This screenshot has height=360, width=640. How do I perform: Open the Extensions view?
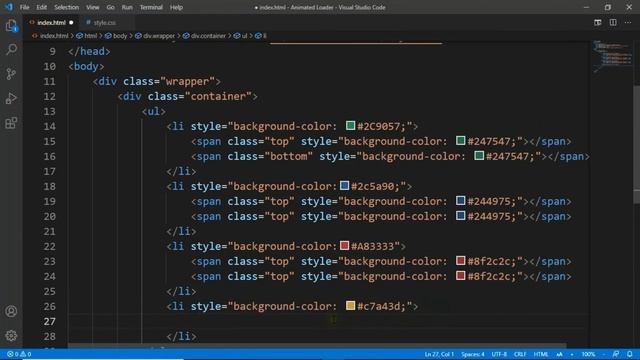[x=11, y=123]
